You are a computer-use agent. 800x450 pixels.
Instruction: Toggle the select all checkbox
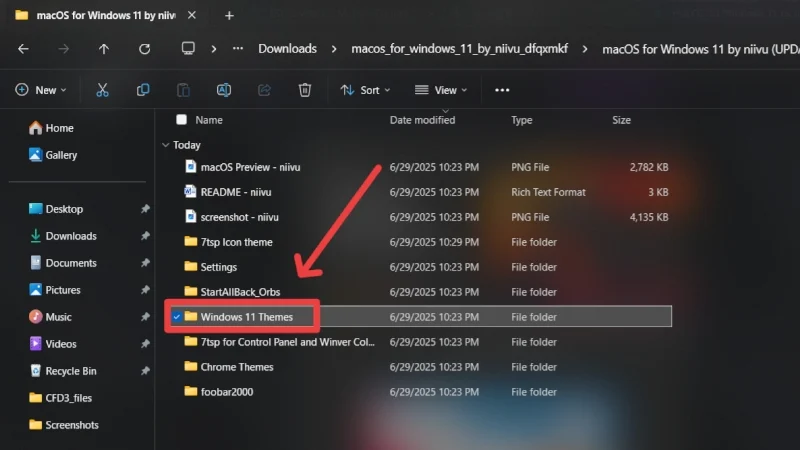point(181,119)
